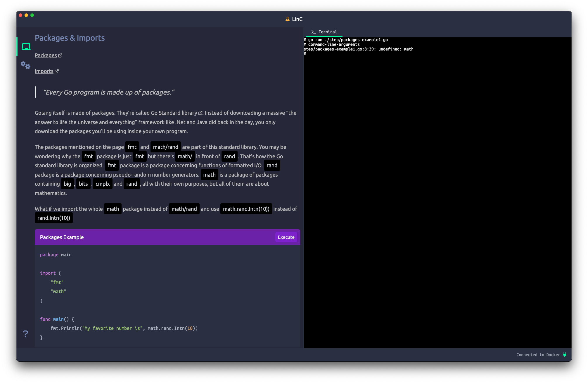Viewport: 588px width, 383px height.
Task: Open the Imports link
Action: (x=44, y=71)
